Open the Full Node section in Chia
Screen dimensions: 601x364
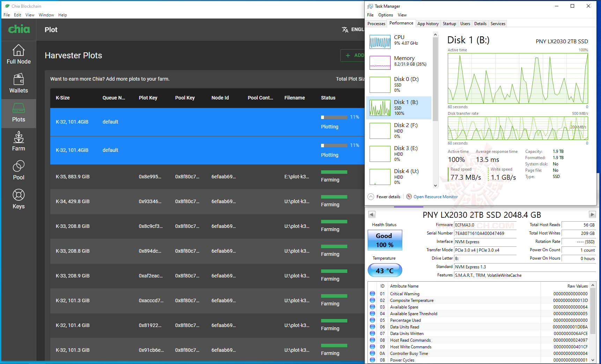(18, 54)
